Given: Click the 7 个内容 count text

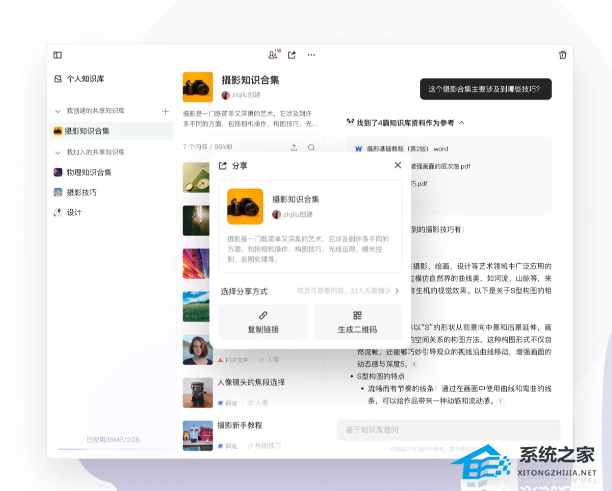Looking at the screenshot, I should click(208, 147).
